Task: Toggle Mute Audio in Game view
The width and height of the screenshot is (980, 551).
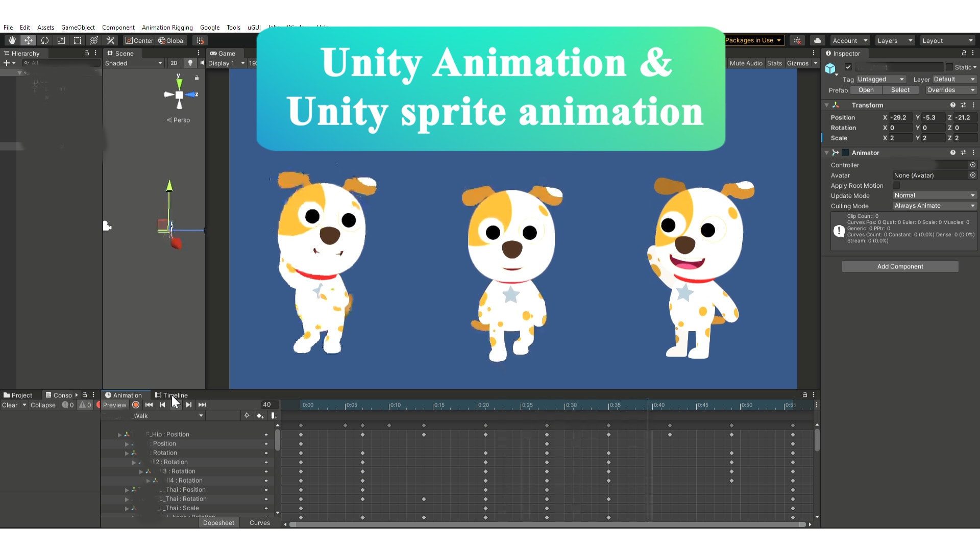Action: click(x=746, y=63)
